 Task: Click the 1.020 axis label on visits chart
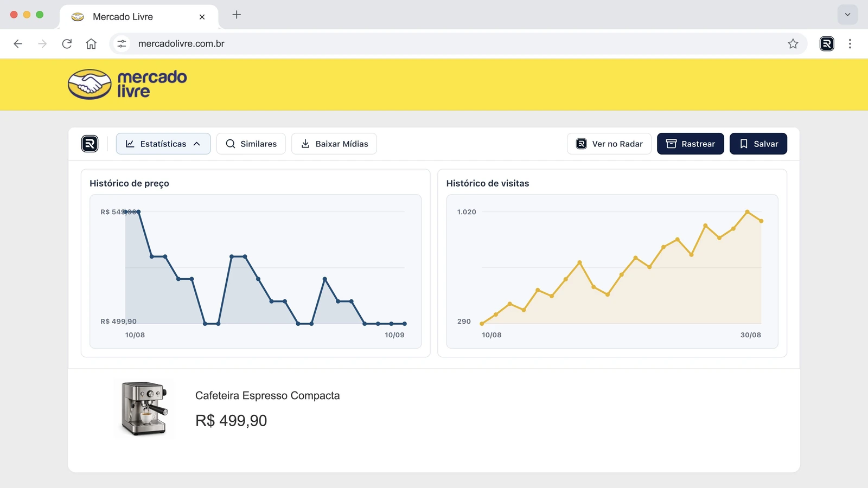(x=467, y=212)
